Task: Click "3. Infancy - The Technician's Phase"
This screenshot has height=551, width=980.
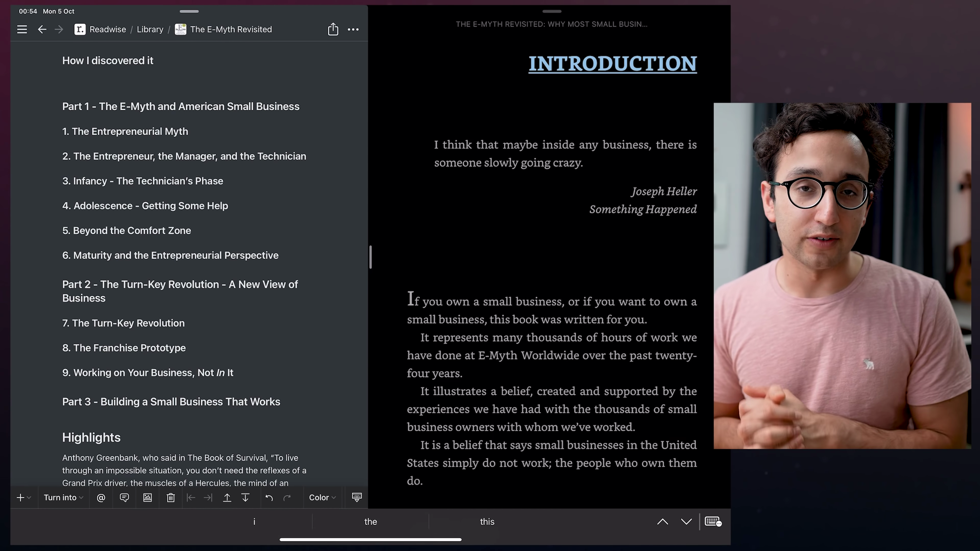Action: [143, 181]
